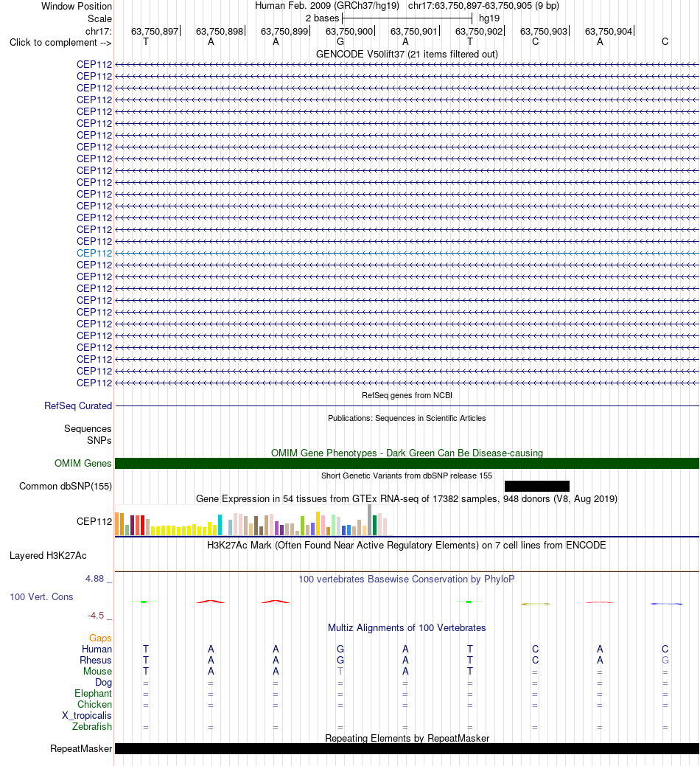
Task: Click base G in the complement sequence row
Action: pyautogui.click(x=340, y=41)
